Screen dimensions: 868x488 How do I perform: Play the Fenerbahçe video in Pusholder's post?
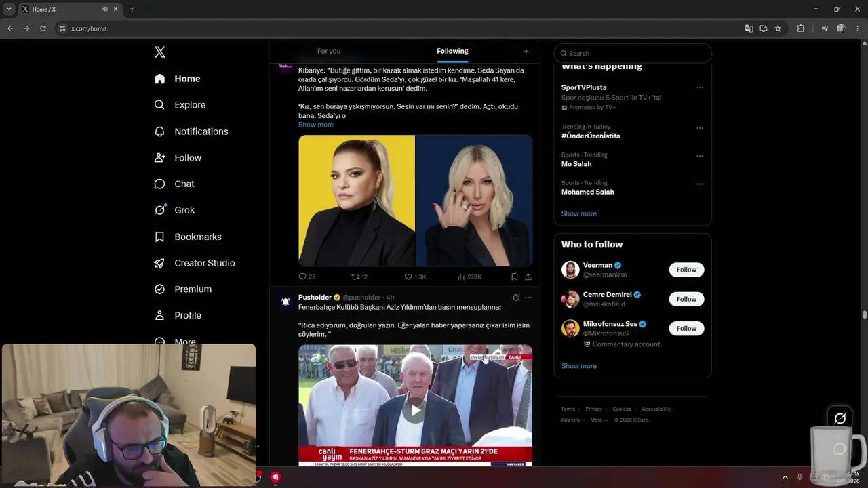(415, 410)
